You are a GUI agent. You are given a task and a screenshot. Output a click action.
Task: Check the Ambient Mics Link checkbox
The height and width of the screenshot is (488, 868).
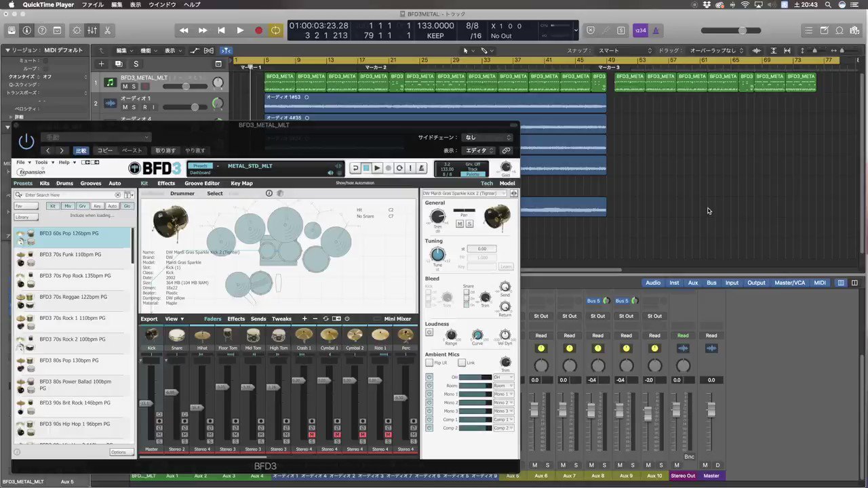pyautogui.click(x=462, y=363)
